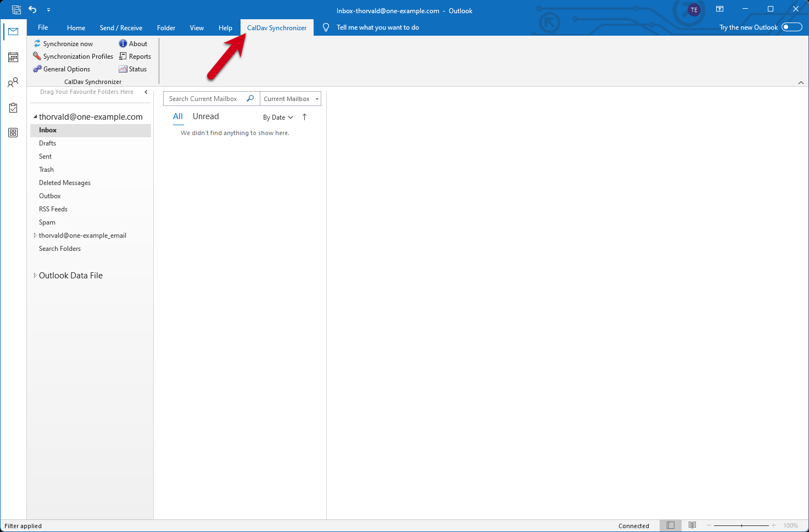
Task: Open the Reports icon
Action: click(x=123, y=56)
